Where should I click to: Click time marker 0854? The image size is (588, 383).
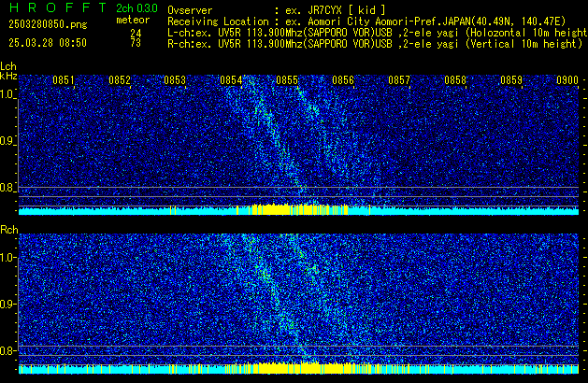point(232,80)
